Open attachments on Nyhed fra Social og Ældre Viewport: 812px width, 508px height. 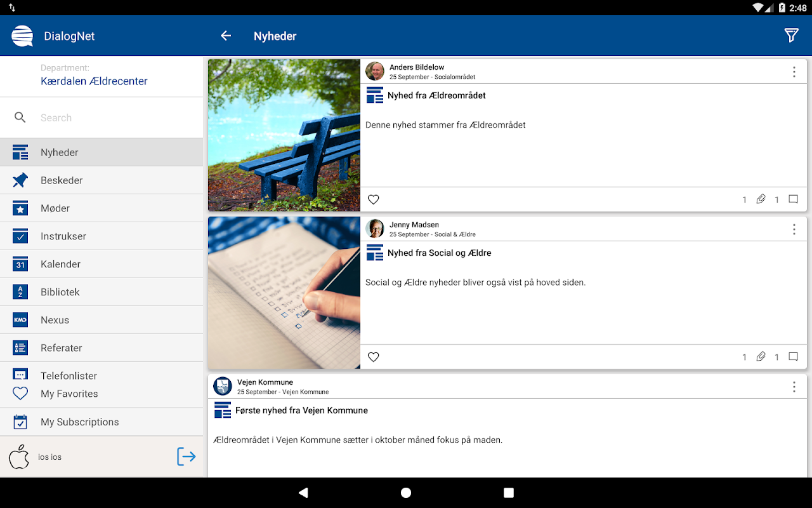761,357
